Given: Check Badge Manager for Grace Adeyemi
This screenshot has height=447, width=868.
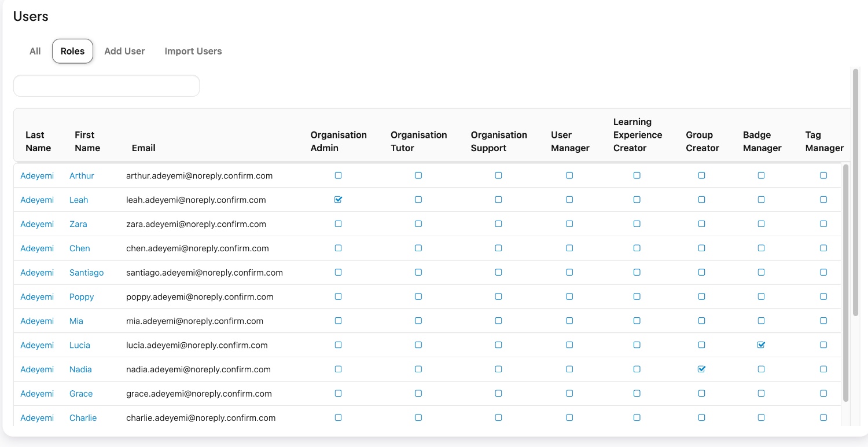Looking at the screenshot, I should click(762, 394).
